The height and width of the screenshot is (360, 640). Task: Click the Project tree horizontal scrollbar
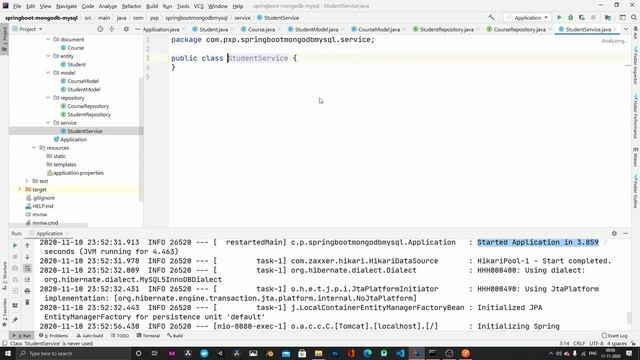[x=48, y=225]
